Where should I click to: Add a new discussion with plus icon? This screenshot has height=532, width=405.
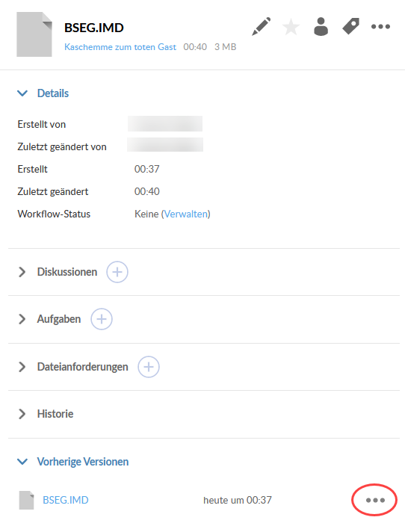pos(117,272)
